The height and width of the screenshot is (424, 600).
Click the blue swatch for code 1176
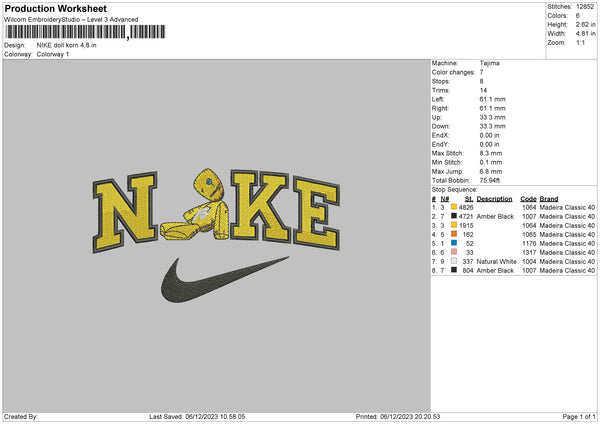(454, 243)
